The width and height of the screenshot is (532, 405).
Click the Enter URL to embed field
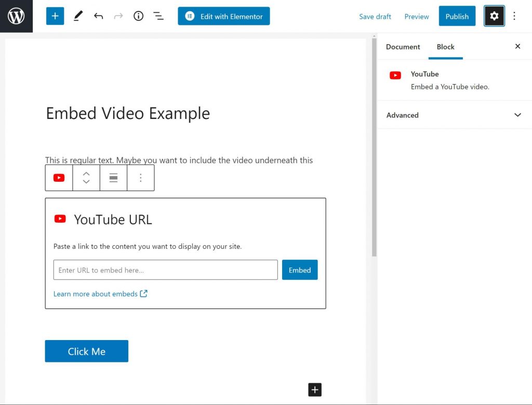pyautogui.click(x=165, y=270)
